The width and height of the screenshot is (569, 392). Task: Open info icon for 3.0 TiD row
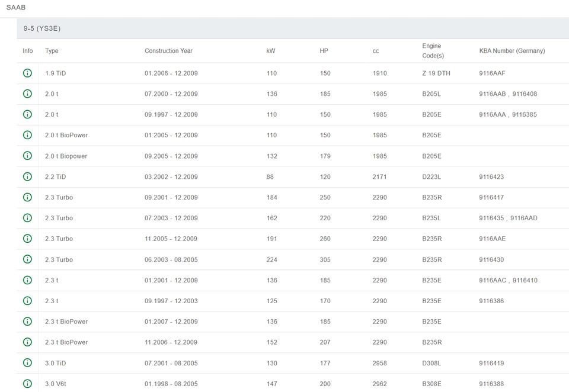pyautogui.click(x=27, y=362)
